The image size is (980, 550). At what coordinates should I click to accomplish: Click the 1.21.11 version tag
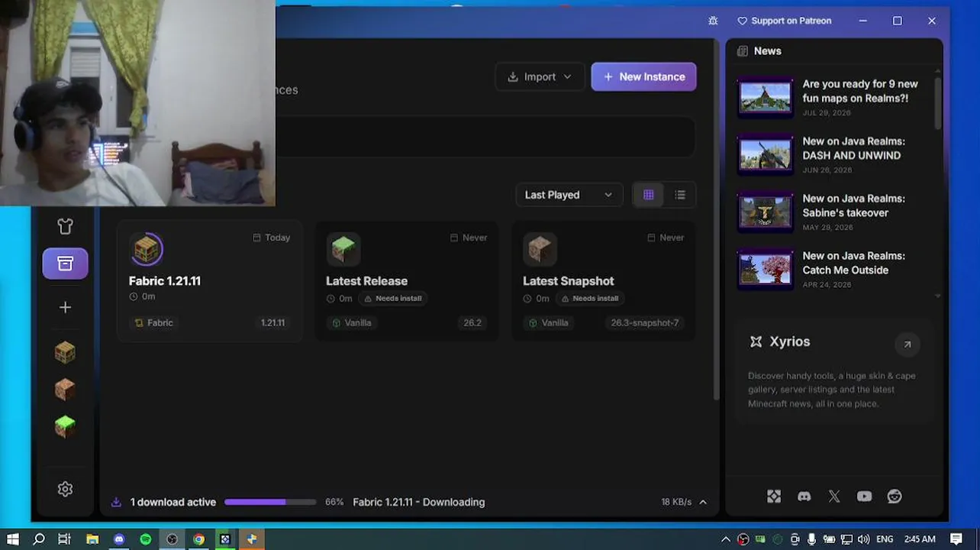point(272,322)
